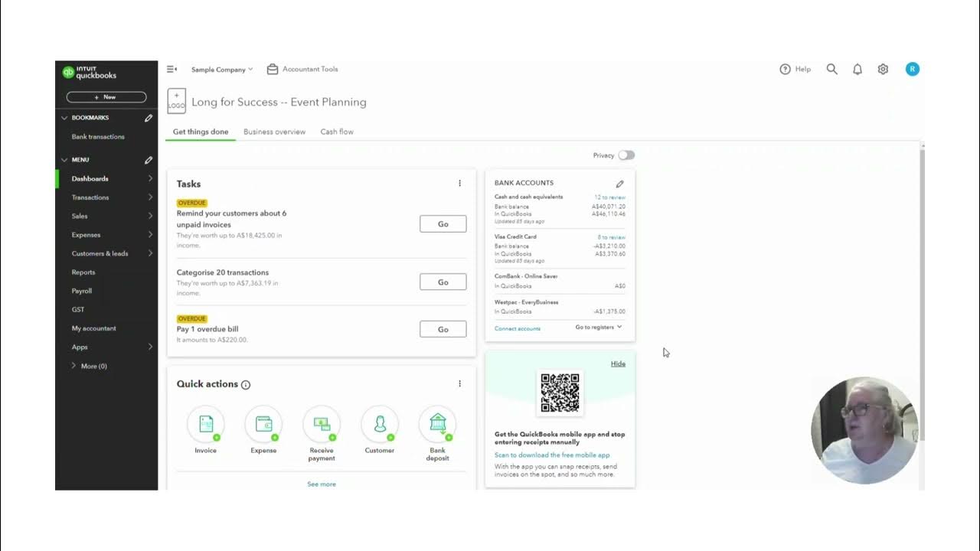Select the Westpac - EveryBusiness account
This screenshot has width=980, height=551.
pyautogui.click(x=526, y=302)
